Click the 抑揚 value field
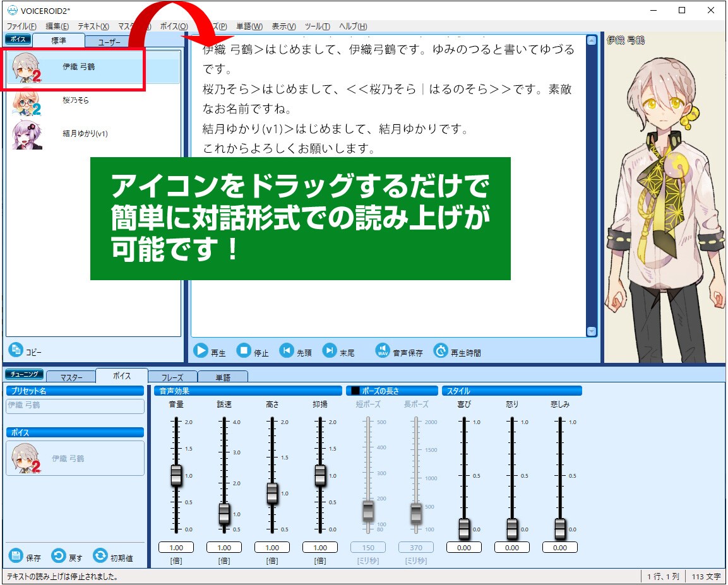 tap(320, 547)
